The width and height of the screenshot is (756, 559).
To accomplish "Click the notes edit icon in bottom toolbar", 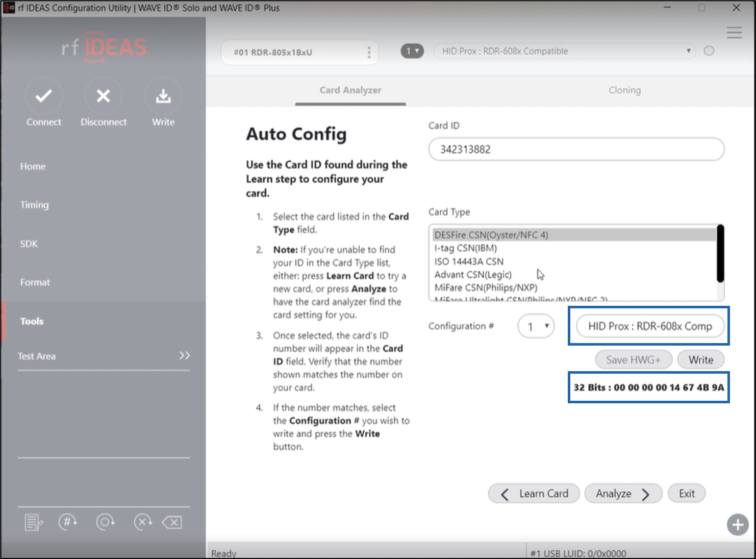I will point(34,522).
